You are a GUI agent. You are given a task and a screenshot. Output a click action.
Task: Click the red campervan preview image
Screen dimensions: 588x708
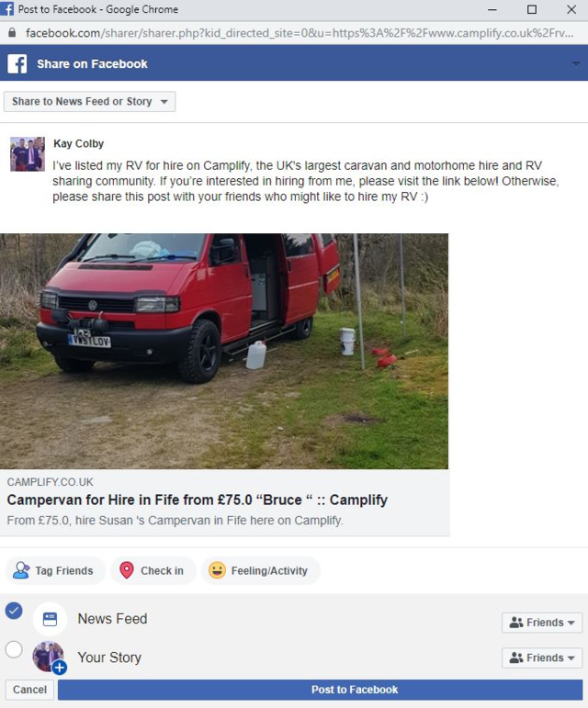(224, 351)
